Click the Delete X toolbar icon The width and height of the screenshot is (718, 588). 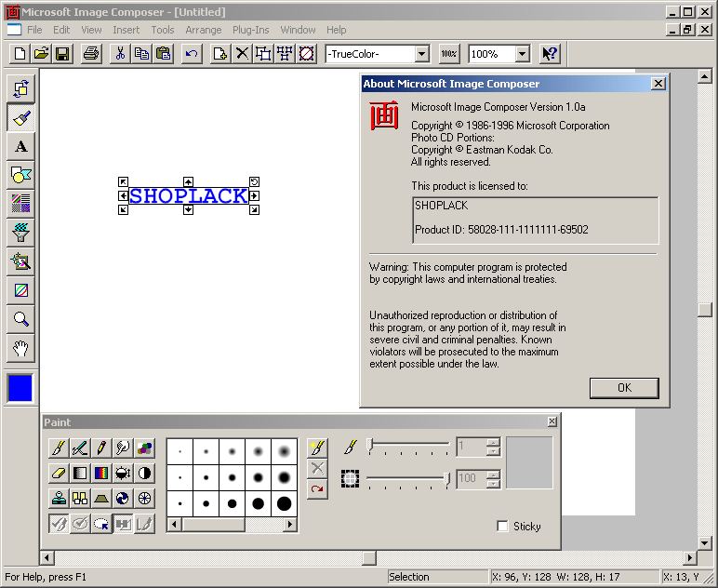click(242, 54)
